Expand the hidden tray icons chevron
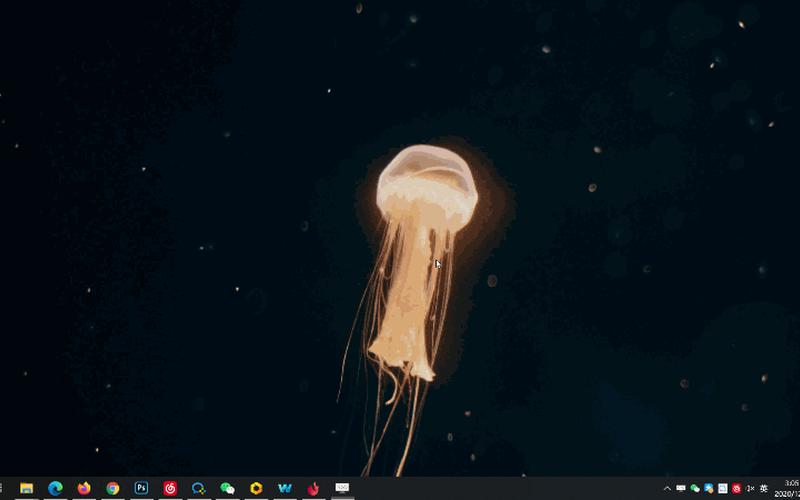This screenshot has height=500, width=800. [667, 488]
